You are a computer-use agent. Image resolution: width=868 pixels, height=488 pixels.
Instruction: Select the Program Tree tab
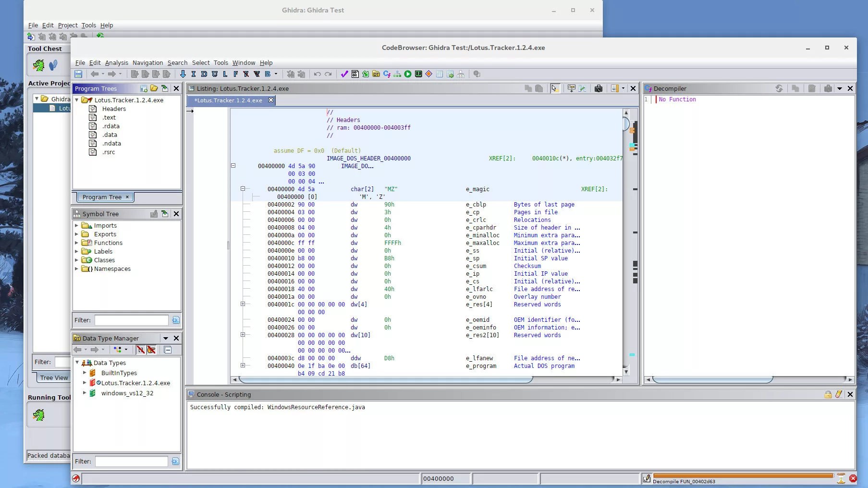[x=106, y=197]
